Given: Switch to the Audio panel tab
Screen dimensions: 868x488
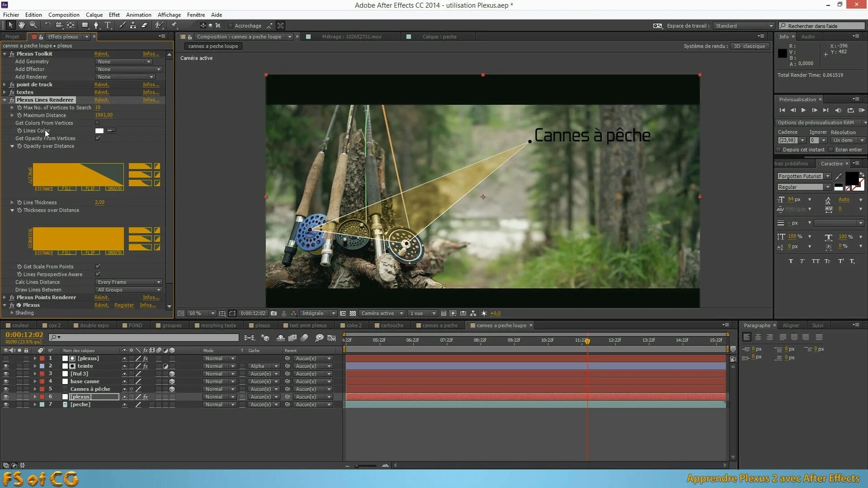Looking at the screenshot, I should (808, 37).
